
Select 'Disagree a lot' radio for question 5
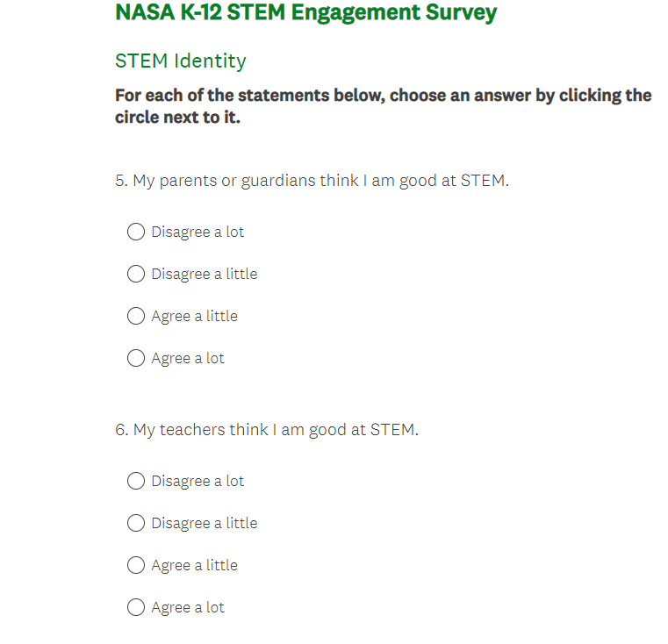click(x=136, y=232)
